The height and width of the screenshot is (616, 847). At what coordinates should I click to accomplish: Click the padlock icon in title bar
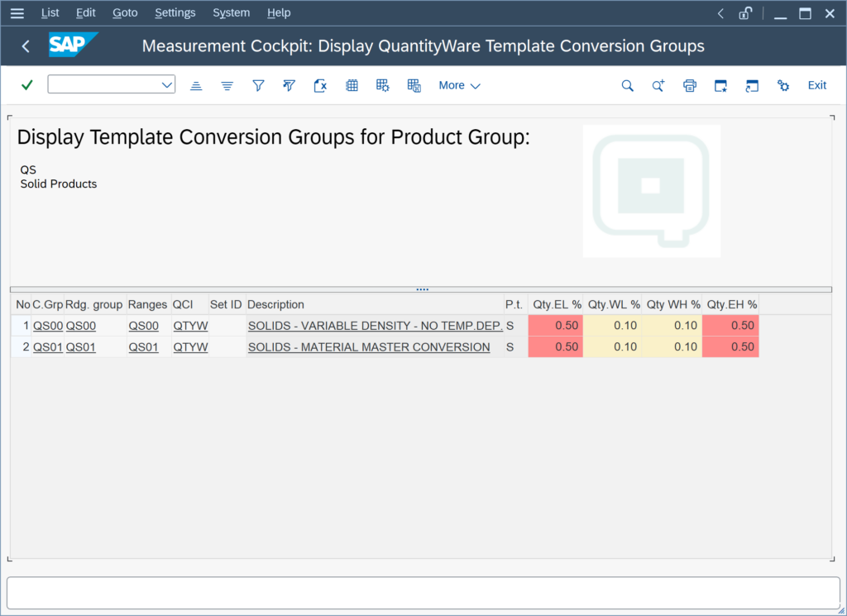pyautogui.click(x=745, y=13)
